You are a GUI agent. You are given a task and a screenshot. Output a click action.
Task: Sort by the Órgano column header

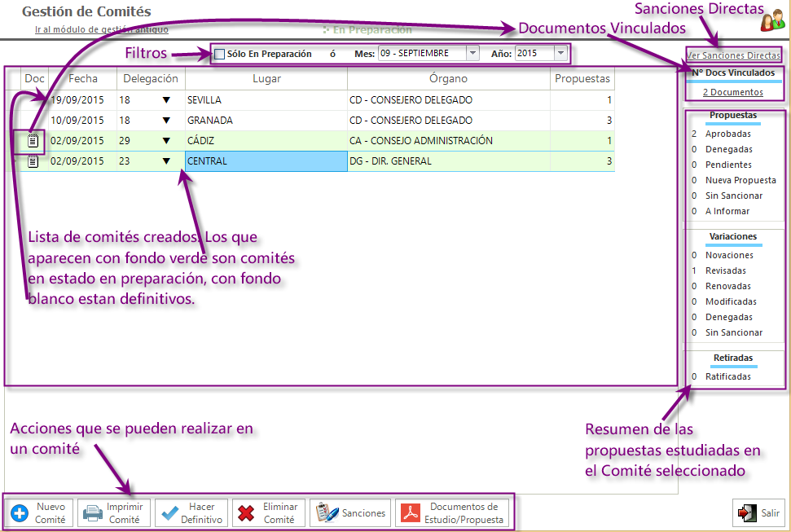[448, 79]
